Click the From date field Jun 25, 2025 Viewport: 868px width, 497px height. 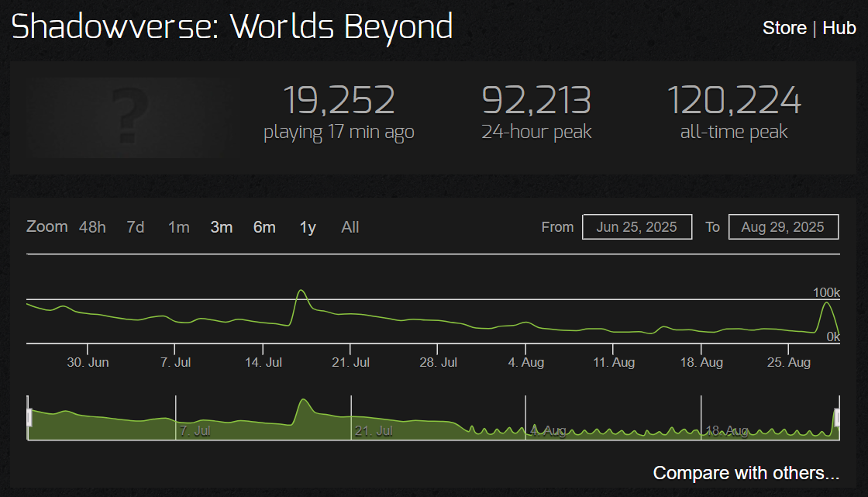[x=637, y=226]
